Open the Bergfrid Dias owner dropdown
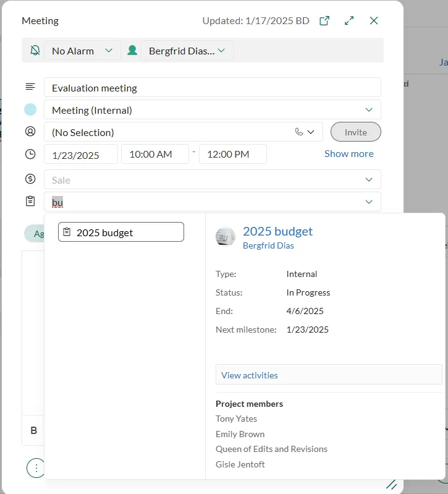The width and height of the screenshot is (448, 494). 187,51
